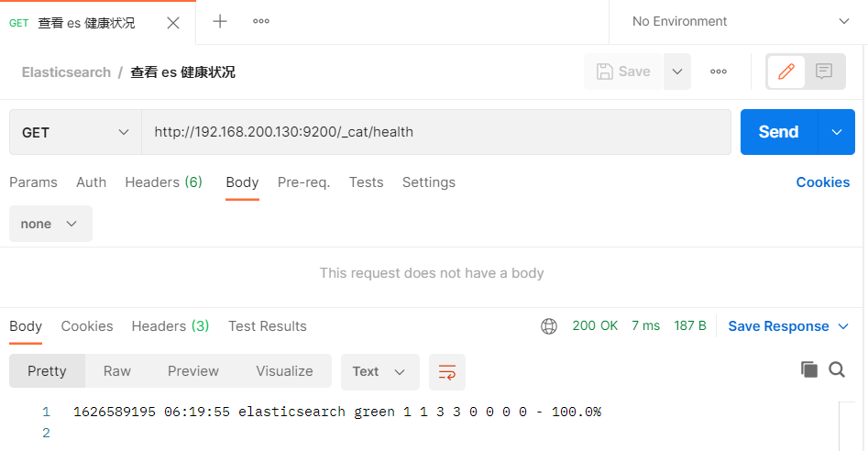Image resolution: width=868 pixels, height=451 pixels.
Task: Open the network information globe icon
Action: [x=549, y=326]
